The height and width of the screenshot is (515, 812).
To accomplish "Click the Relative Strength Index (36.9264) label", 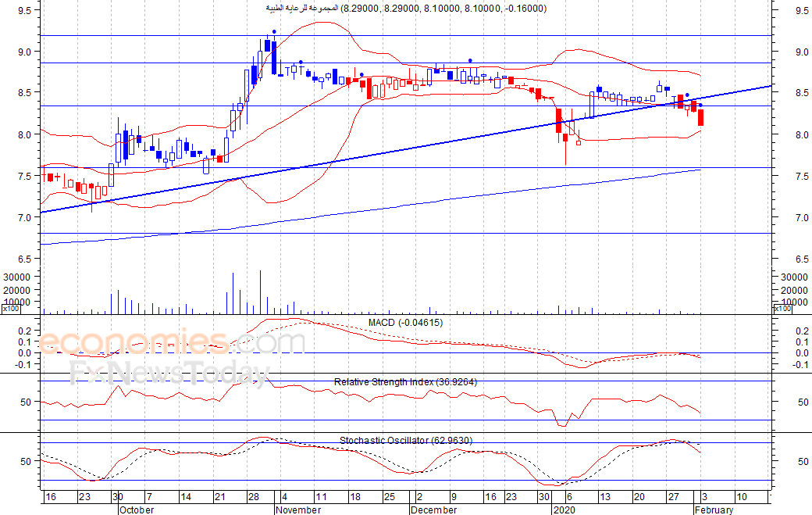I will (x=405, y=382).
